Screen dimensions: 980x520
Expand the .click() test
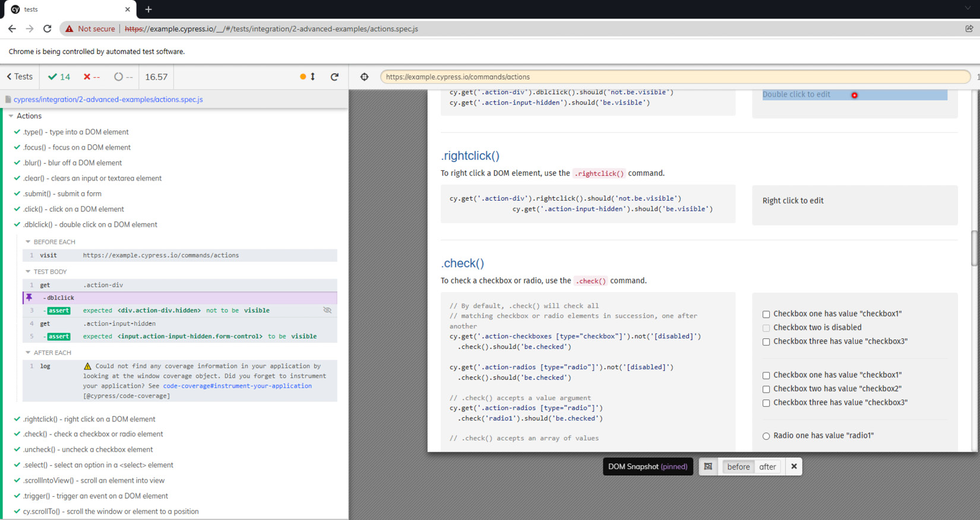click(73, 209)
